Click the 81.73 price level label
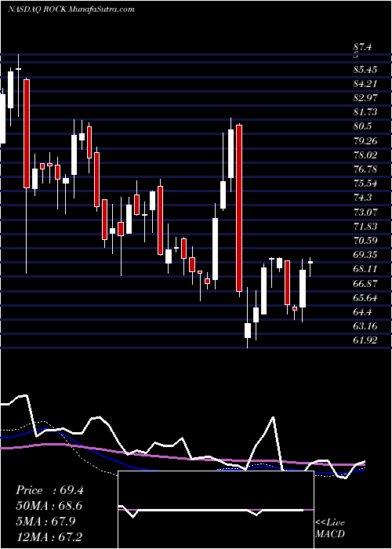392x549 pixels. pos(365,112)
